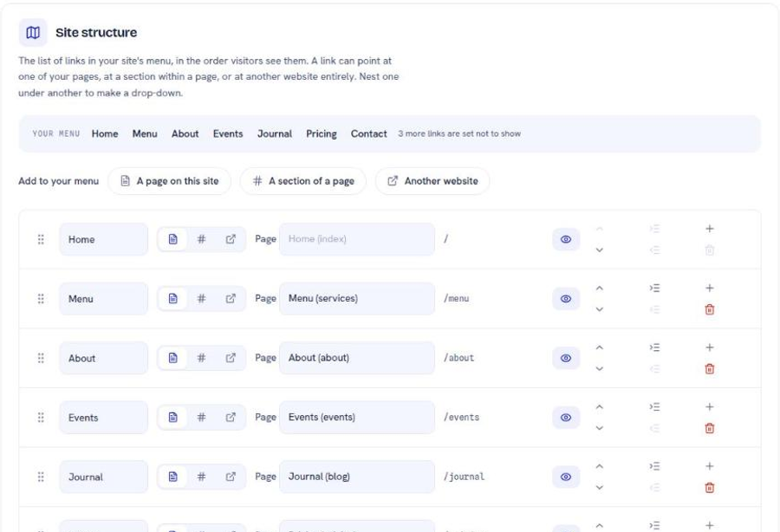Set Menu row link type to page
Viewport: 780px width, 532px height.
click(x=172, y=298)
